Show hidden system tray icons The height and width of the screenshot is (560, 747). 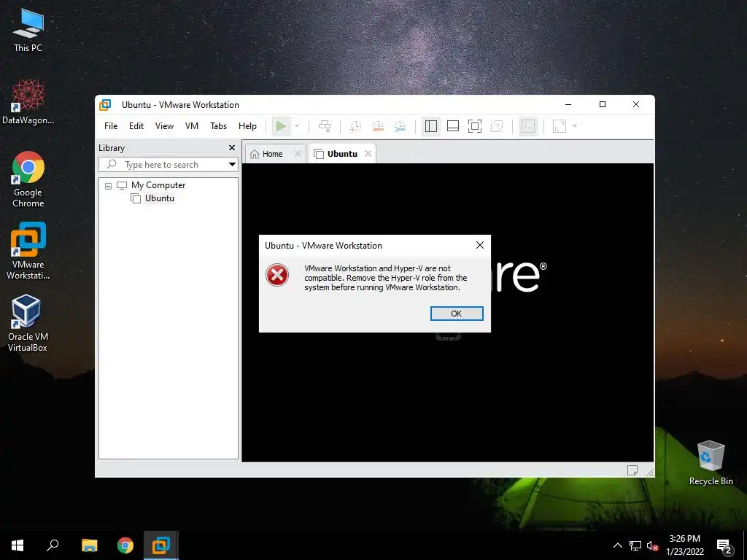617,545
